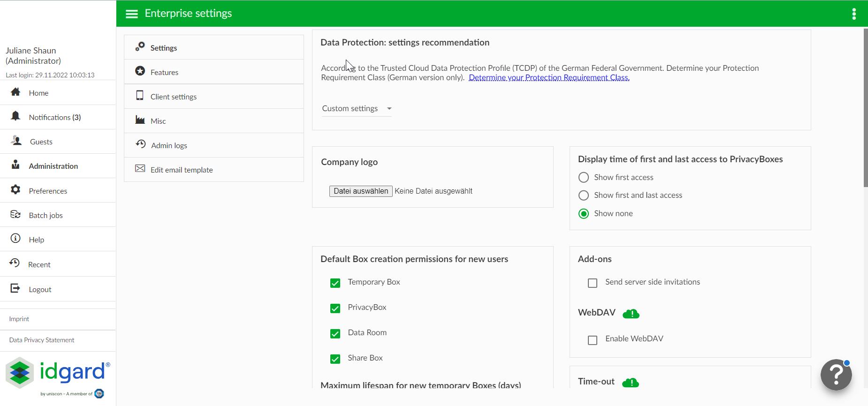
Task: Uncheck the Temporary Box checkbox
Action: (x=335, y=283)
